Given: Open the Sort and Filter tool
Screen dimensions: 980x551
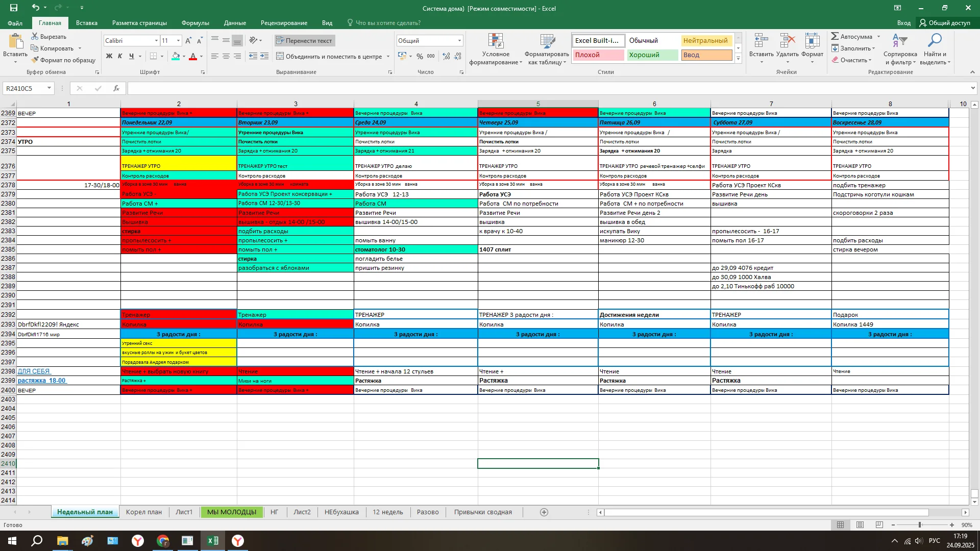Looking at the screenshot, I should pos(899,42).
